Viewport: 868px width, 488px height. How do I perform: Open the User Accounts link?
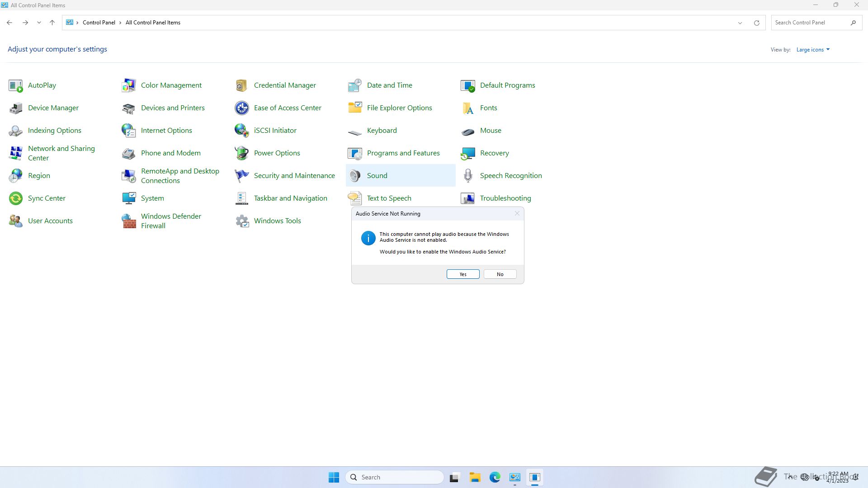point(50,221)
